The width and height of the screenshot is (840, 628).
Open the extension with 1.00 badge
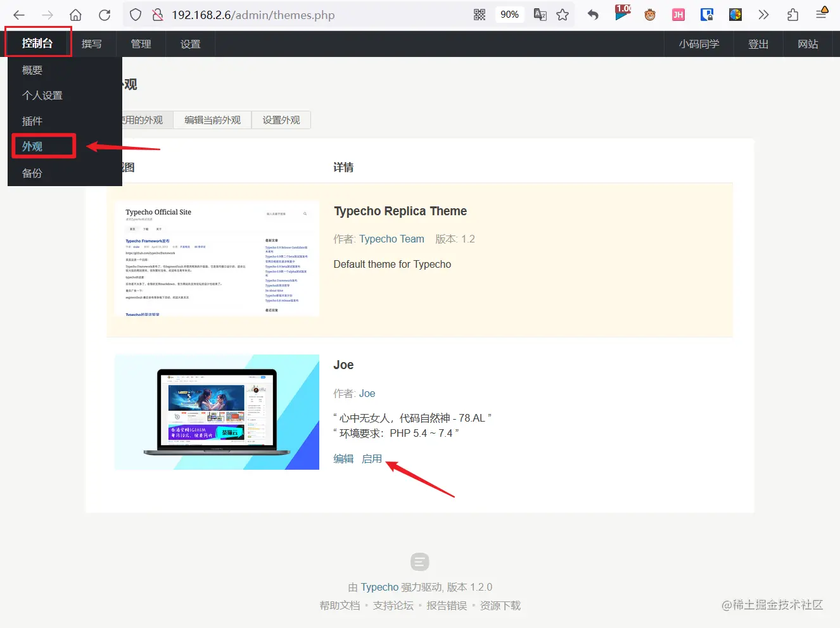pos(623,13)
